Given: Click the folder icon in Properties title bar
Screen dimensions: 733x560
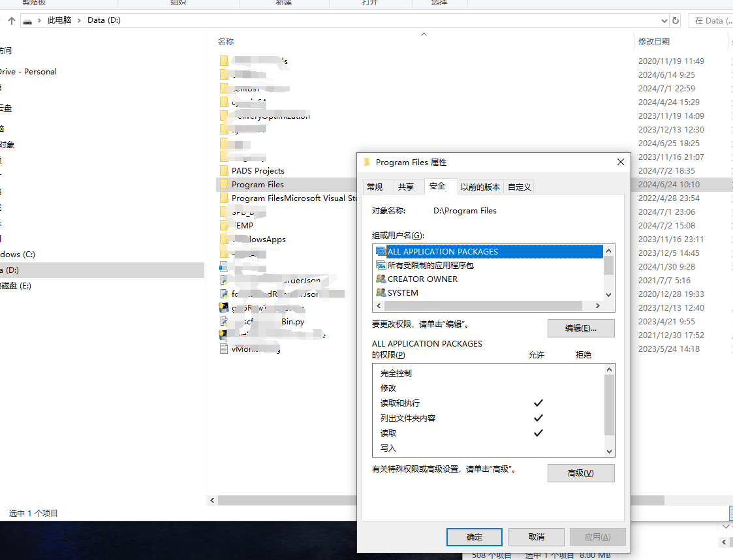Looking at the screenshot, I should pyautogui.click(x=367, y=163).
